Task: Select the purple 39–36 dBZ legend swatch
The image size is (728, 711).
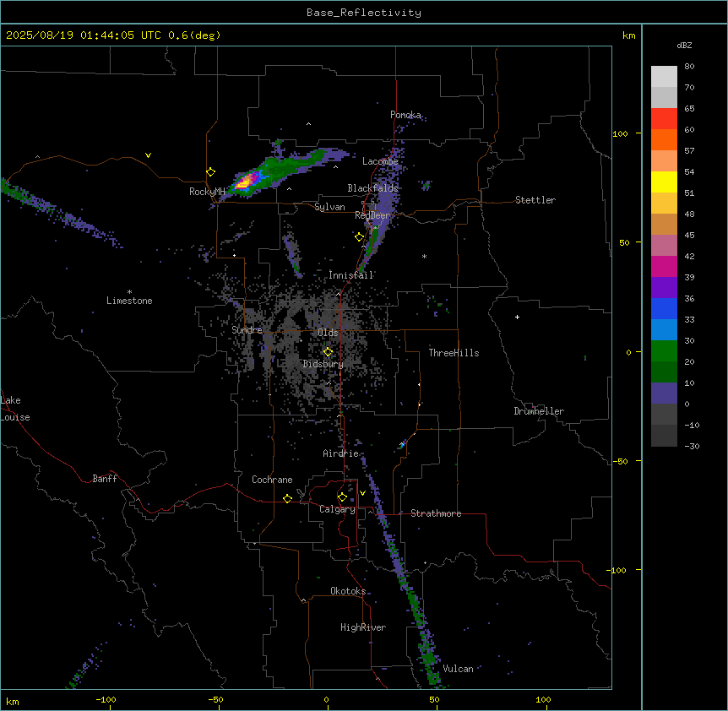Action: (x=664, y=287)
